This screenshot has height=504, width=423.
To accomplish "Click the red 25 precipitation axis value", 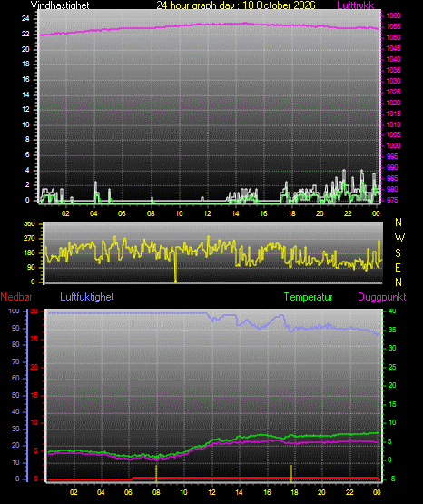I will click(34, 339).
